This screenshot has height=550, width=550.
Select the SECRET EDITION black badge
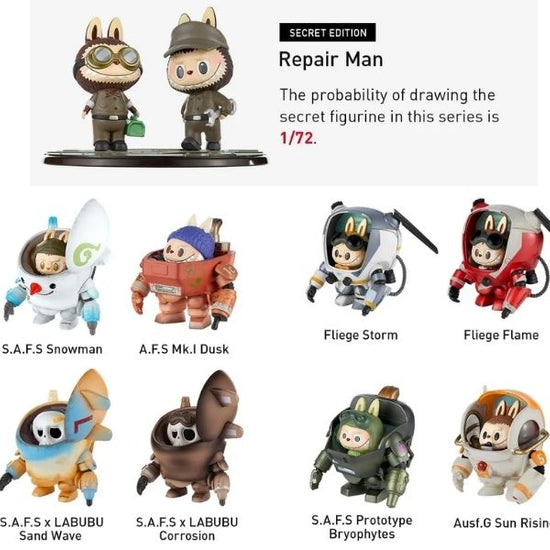coord(327,33)
